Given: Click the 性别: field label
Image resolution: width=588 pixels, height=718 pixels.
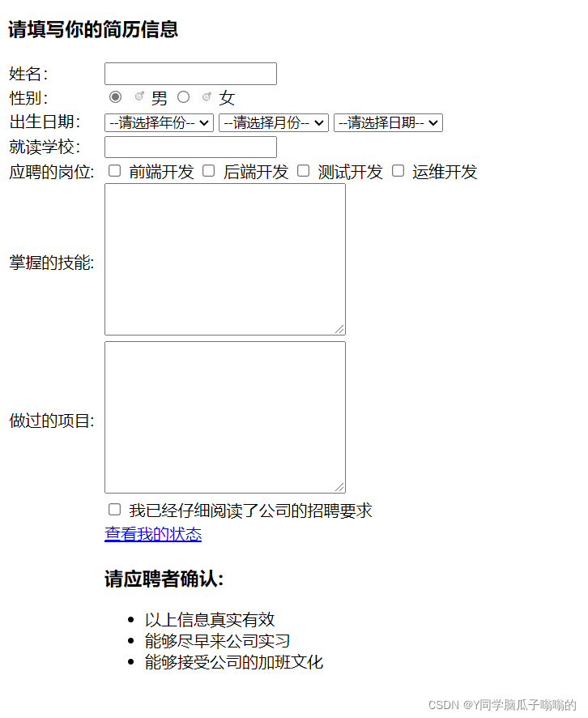Looking at the screenshot, I should click(x=28, y=98).
